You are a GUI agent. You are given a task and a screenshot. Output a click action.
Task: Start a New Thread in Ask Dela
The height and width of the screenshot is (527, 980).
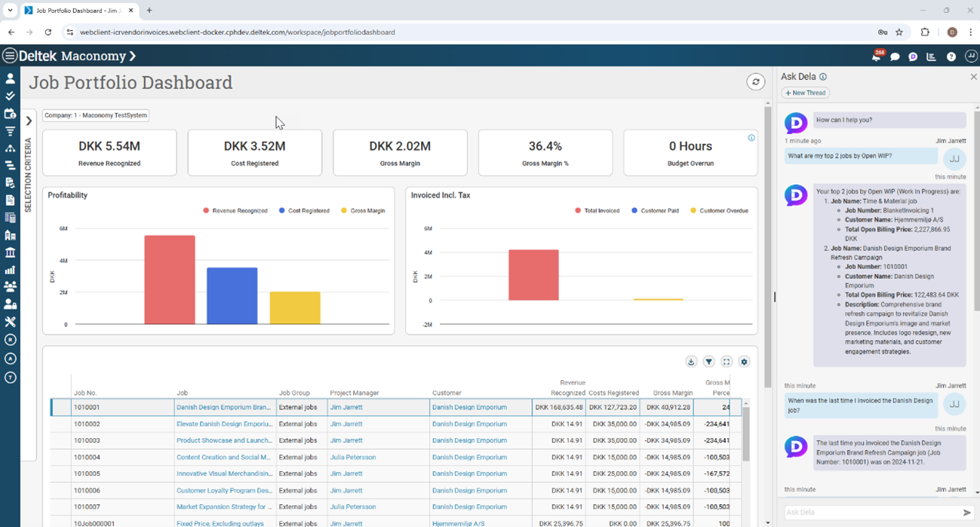(805, 93)
